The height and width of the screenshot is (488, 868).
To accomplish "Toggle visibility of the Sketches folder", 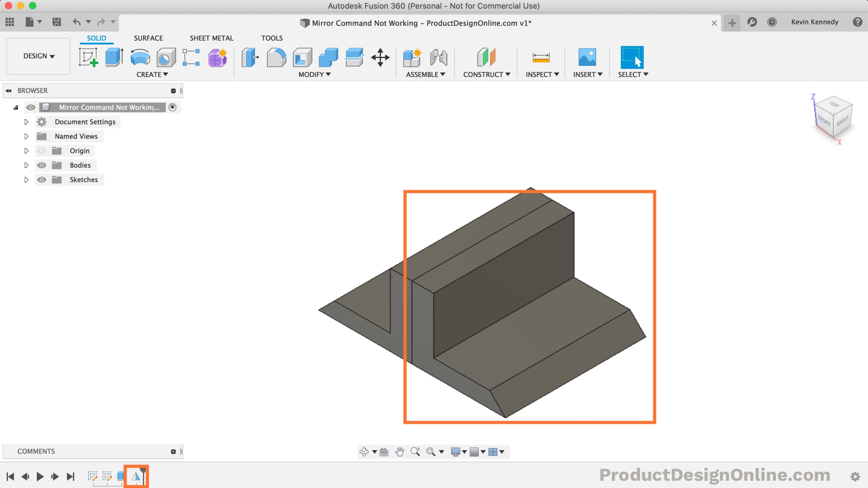I will click(x=41, y=179).
